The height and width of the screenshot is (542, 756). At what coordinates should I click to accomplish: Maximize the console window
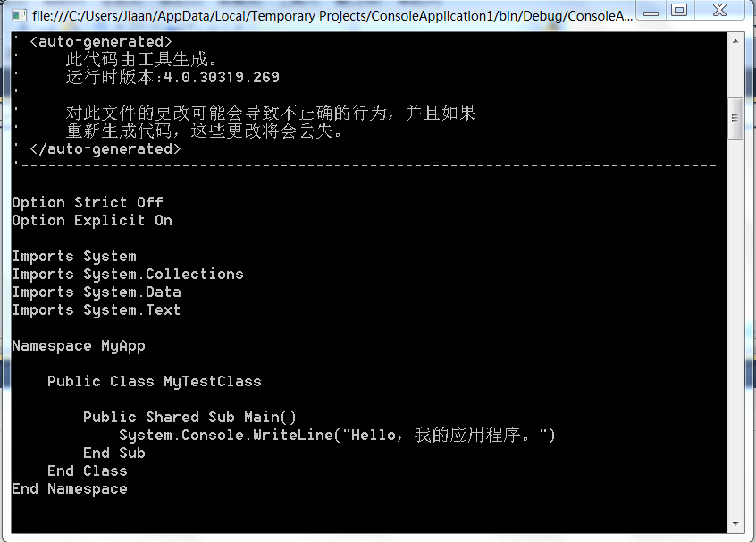(x=680, y=11)
